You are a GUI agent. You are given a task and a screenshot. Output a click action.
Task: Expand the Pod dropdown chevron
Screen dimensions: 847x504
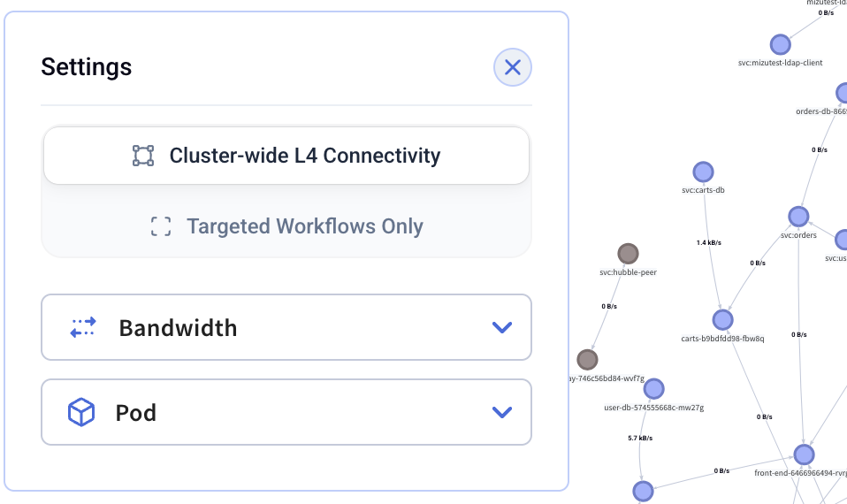(501, 413)
